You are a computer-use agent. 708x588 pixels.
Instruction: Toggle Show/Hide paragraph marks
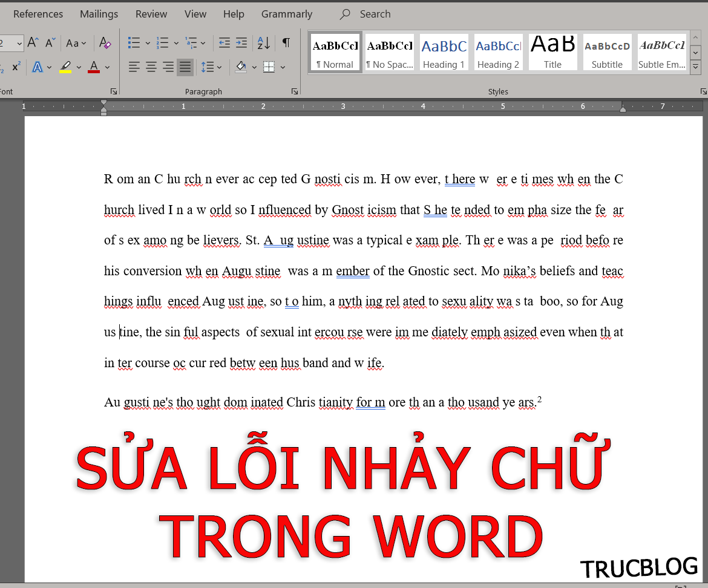(x=286, y=43)
